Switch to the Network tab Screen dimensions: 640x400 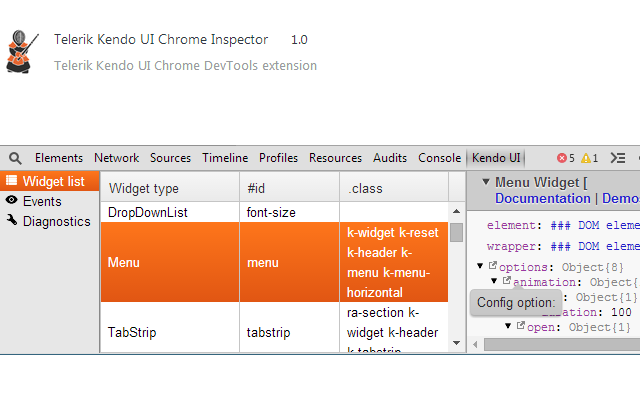click(x=116, y=158)
